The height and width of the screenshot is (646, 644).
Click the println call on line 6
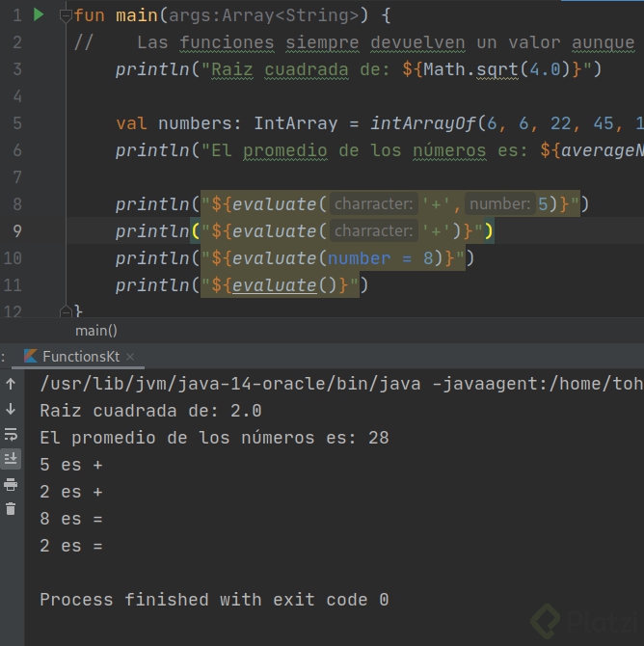click(152, 150)
